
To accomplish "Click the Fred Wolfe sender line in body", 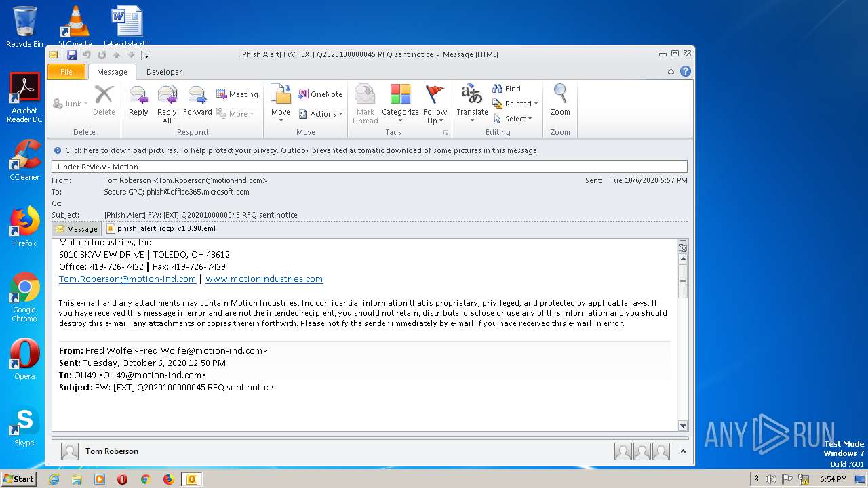I will [x=163, y=351].
